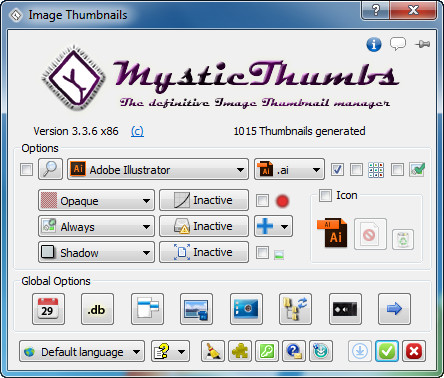Click the small picture icon beside checkbox
The height and width of the screenshot is (378, 444).
[x=279, y=255]
